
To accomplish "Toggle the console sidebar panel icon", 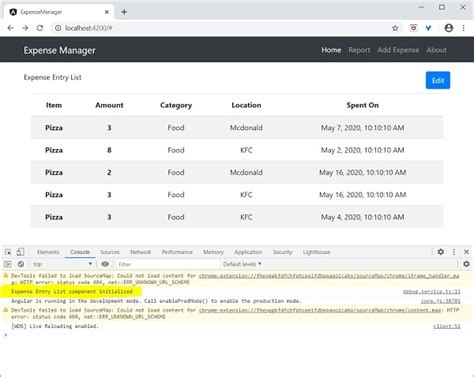I will point(8,264).
